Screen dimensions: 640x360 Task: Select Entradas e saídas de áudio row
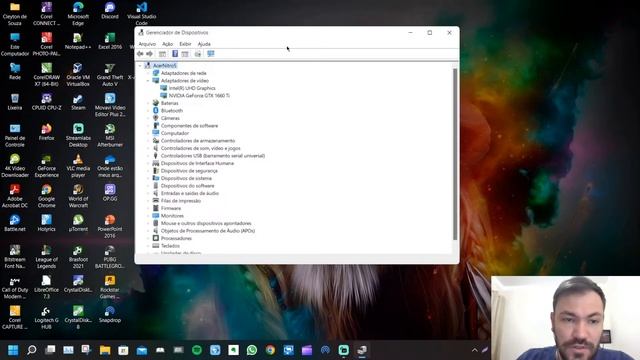pyautogui.click(x=189, y=193)
